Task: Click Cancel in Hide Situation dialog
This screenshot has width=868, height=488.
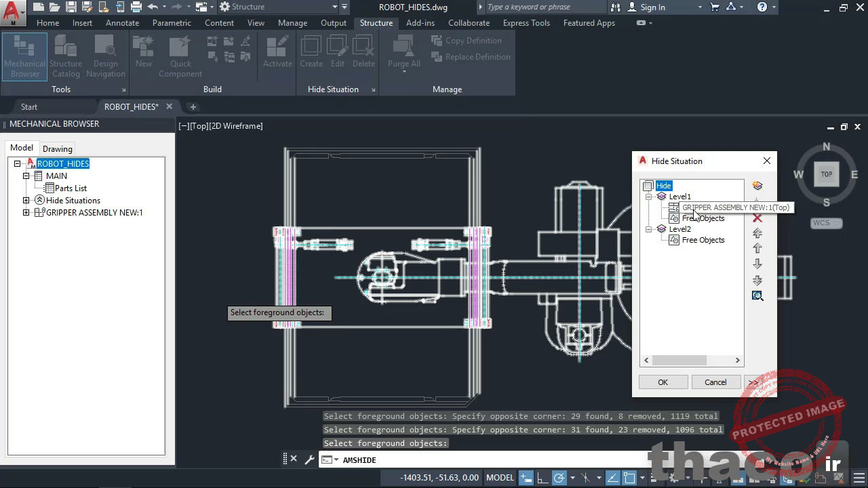Action: (715, 382)
